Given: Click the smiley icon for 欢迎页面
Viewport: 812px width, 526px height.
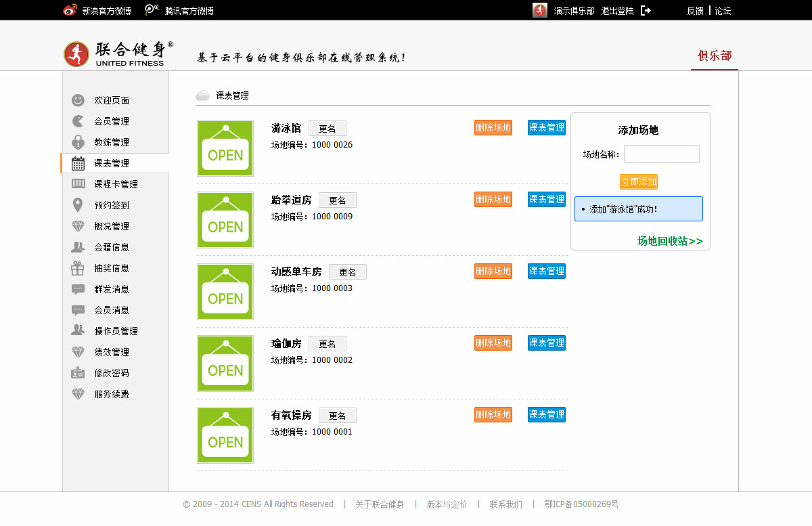Looking at the screenshot, I should pos(78,100).
